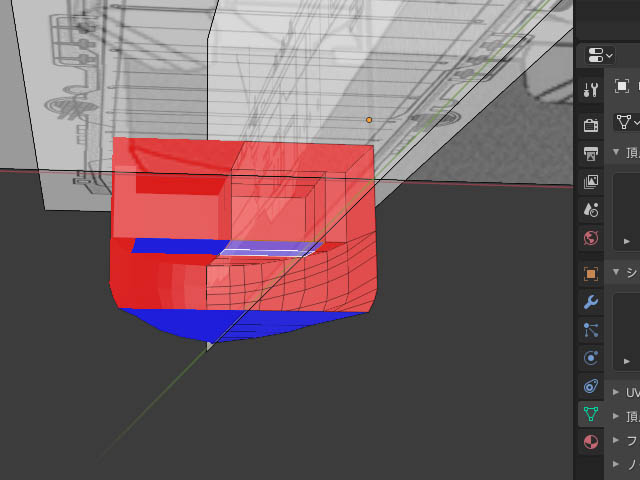Expand the フ panel
Viewport: 640px width, 480px height.
616,440
